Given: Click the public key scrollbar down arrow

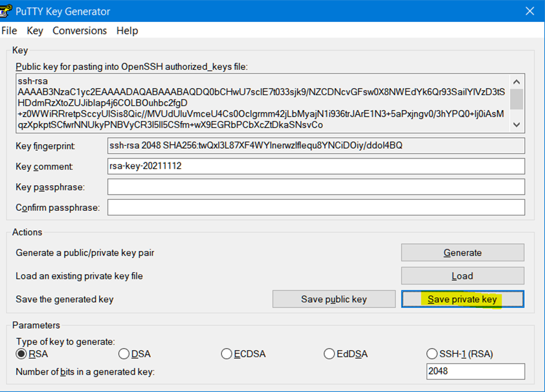Looking at the screenshot, I should click(x=517, y=125).
